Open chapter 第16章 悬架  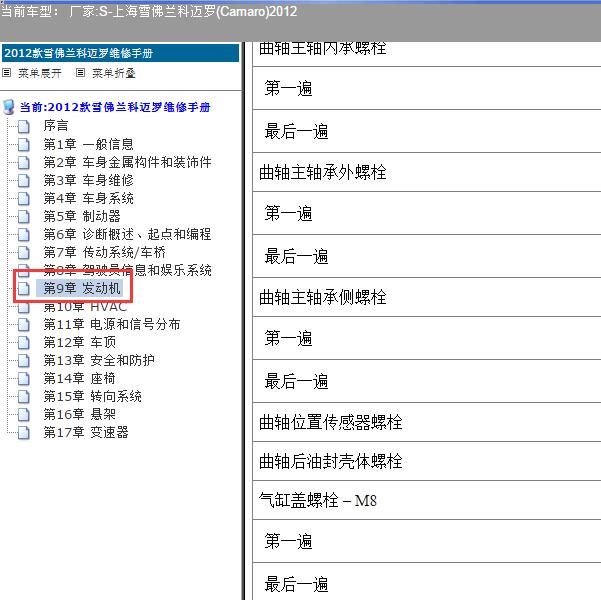click(x=79, y=414)
